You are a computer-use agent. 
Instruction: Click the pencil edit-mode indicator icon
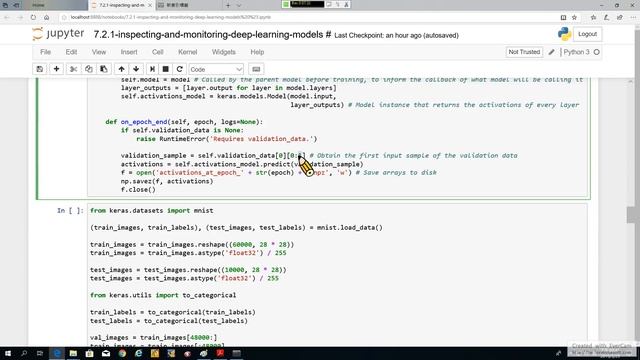[551, 52]
